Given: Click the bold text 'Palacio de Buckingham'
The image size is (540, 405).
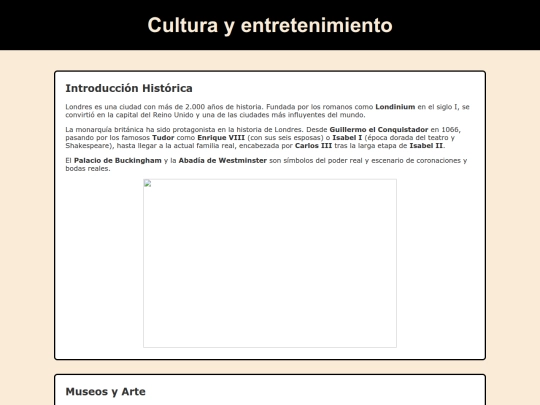Looking at the screenshot, I should (118, 160).
